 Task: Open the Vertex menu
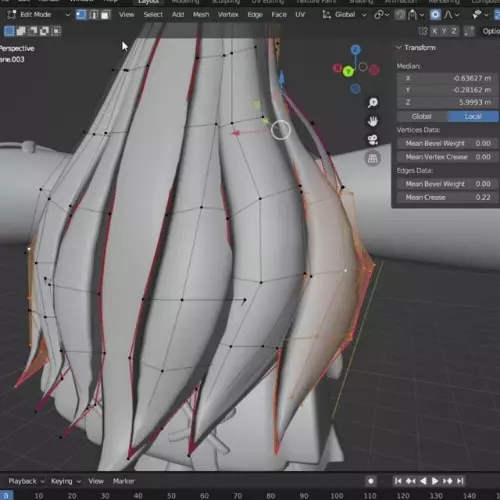pos(228,15)
